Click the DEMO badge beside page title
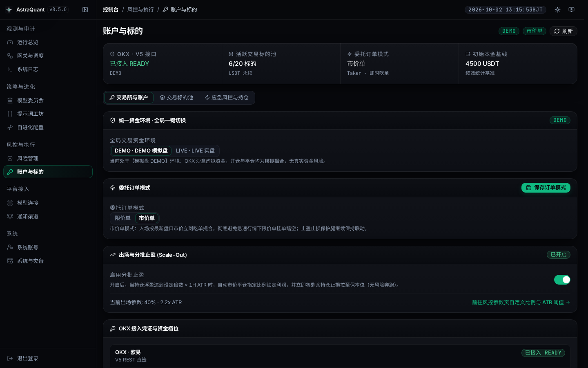Screen dimensions: 588x368 (x=509, y=31)
